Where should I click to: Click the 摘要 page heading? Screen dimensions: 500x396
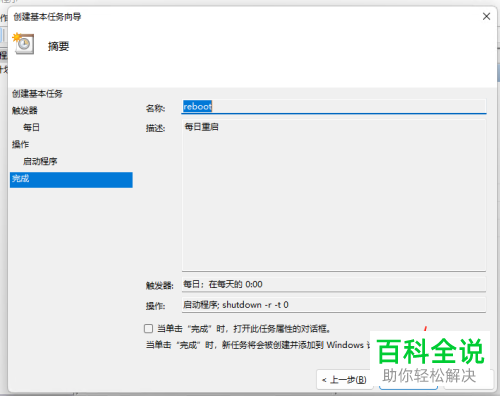(58, 46)
